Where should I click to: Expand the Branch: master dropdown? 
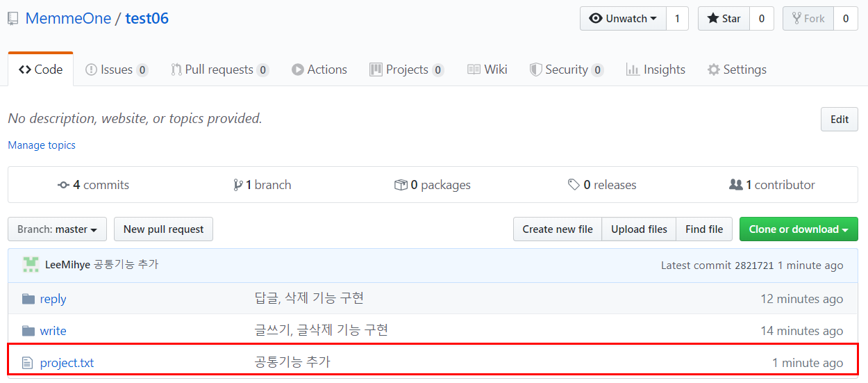pos(57,229)
